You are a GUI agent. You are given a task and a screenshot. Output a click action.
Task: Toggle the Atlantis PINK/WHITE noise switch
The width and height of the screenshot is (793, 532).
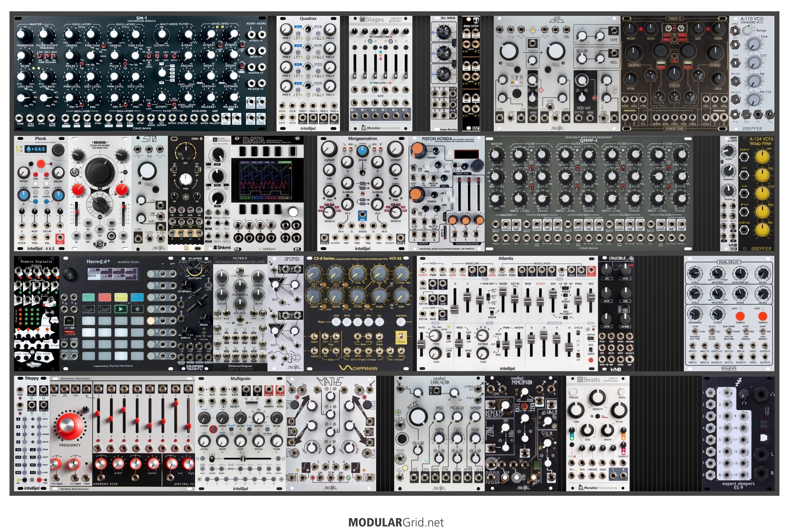point(492,313)
